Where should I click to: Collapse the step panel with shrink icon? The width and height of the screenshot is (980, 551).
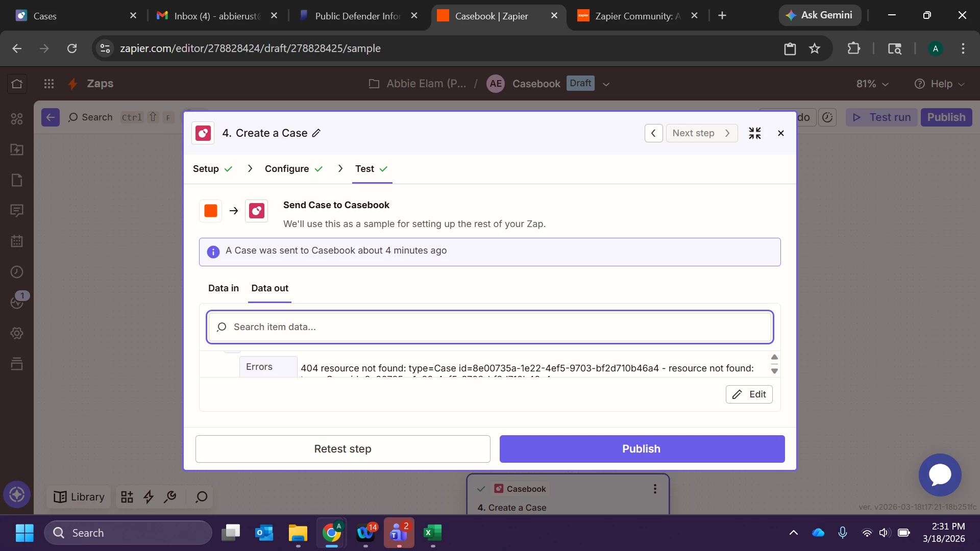(x=754, y=133)
